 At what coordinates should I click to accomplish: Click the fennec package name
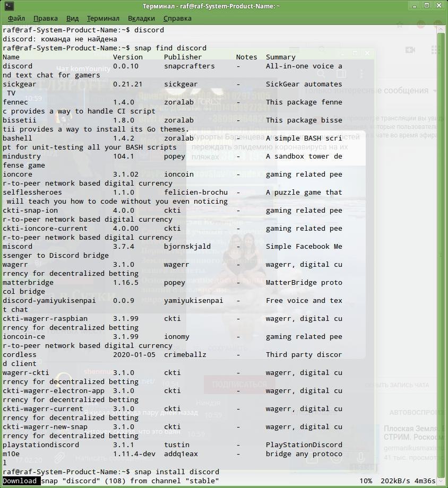pyautogui.click(x=15, y=102)
